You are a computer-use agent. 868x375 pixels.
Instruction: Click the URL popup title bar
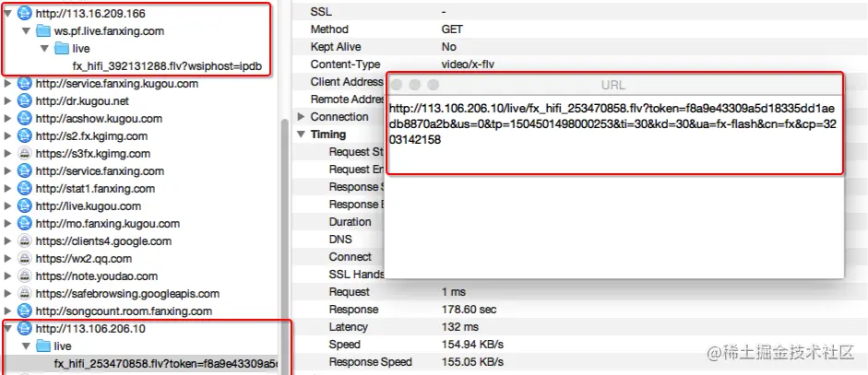point(614,85)
